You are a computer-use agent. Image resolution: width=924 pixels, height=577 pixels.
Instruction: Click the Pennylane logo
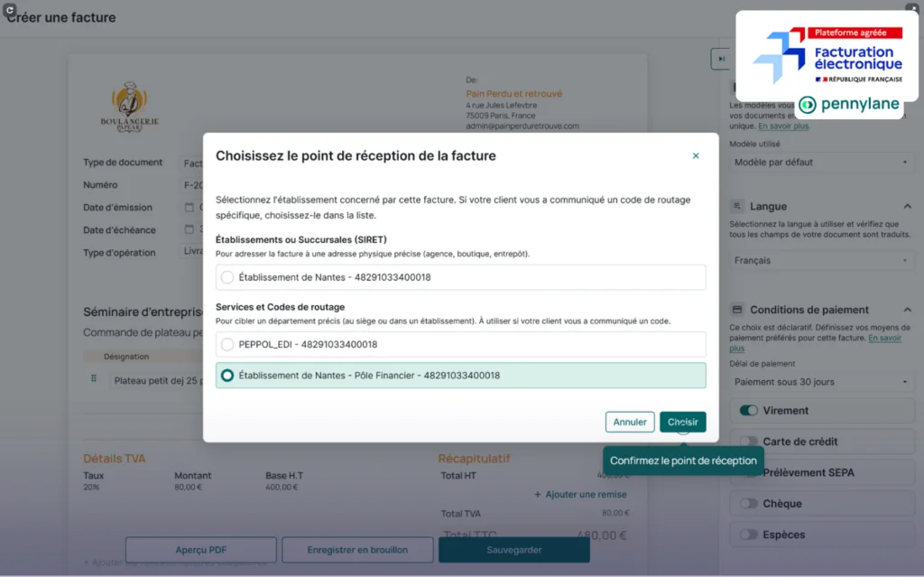[849, 105]
